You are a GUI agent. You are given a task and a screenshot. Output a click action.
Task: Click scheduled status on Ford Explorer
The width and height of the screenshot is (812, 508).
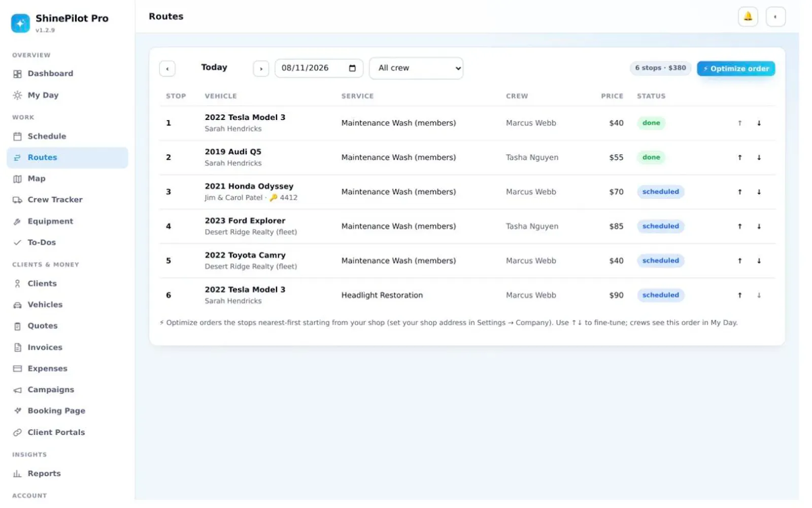(660, 227)
